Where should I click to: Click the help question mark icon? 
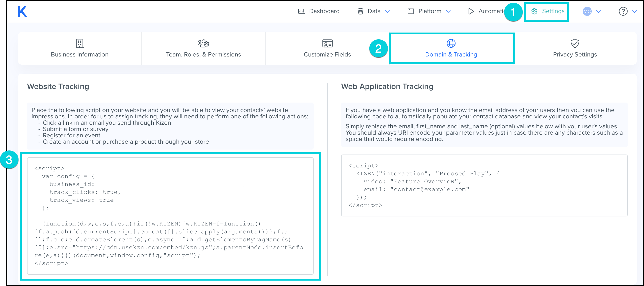[623, 11]
